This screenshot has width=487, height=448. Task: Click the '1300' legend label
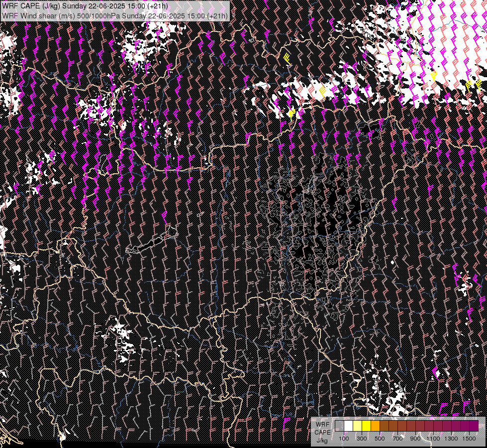451,439
